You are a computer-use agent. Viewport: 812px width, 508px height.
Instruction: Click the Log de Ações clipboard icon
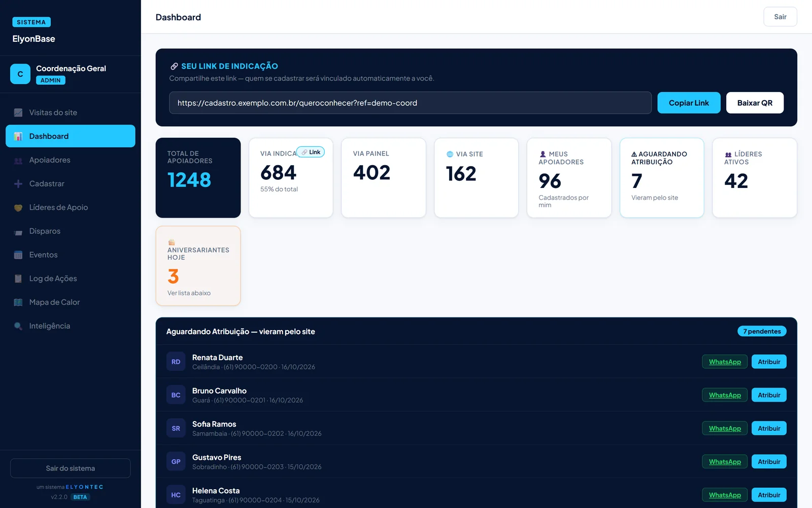pyautogui.click(x=18, y=278)
